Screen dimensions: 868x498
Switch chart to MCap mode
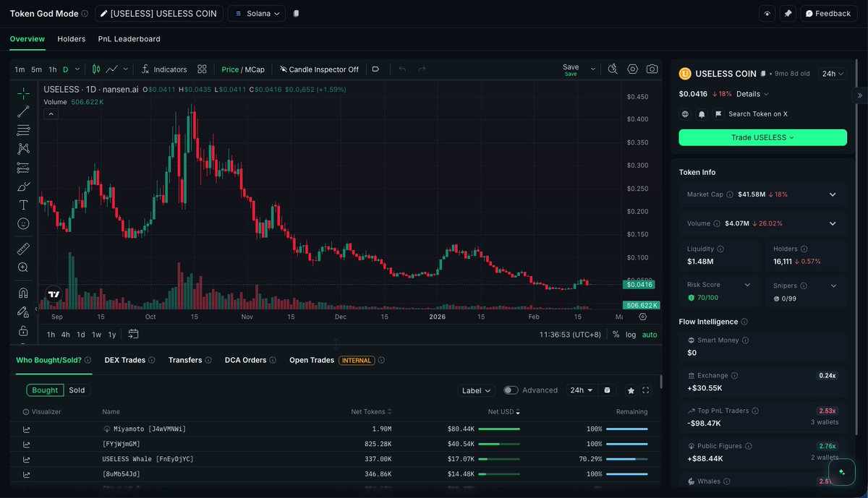pos(255,69)
